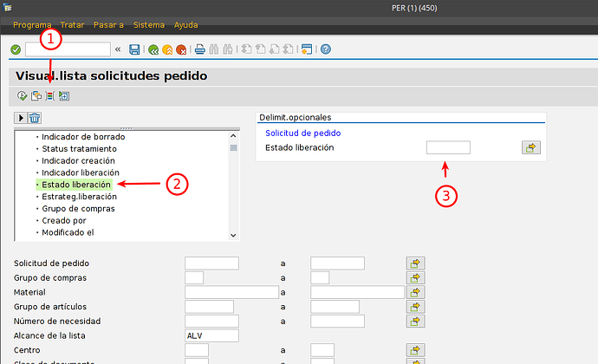This screenshot has height=364, width=598.
Task: Toggle the Dynamic Selections icon
Action: pyautogui.click(x=50, y=96)
